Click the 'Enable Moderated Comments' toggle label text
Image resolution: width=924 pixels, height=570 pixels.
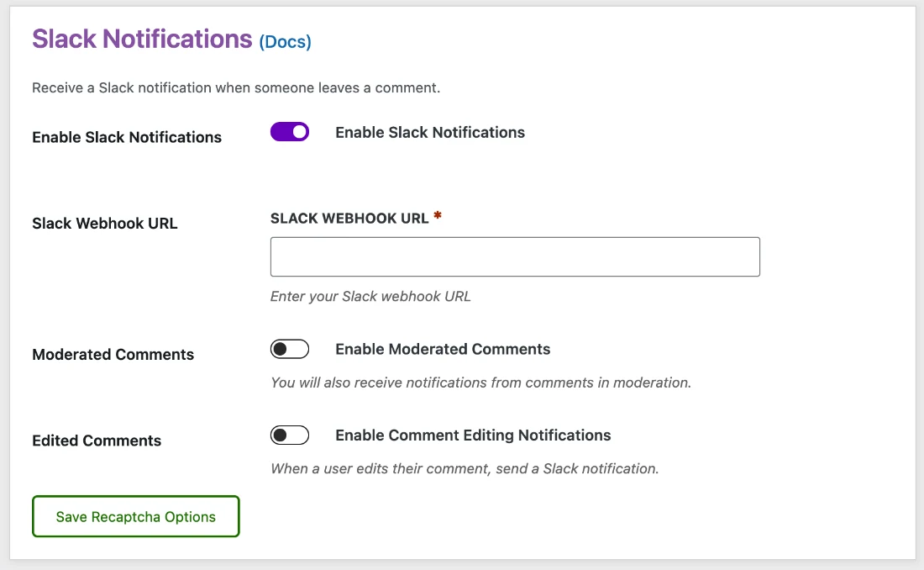click(x=443, y=350)
